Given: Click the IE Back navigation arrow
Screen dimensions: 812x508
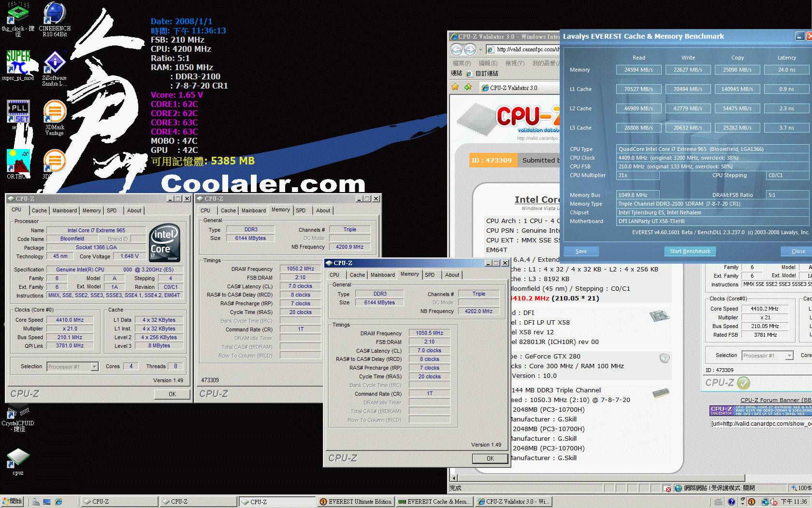Looking at the screenshot, I should (456, 49).
